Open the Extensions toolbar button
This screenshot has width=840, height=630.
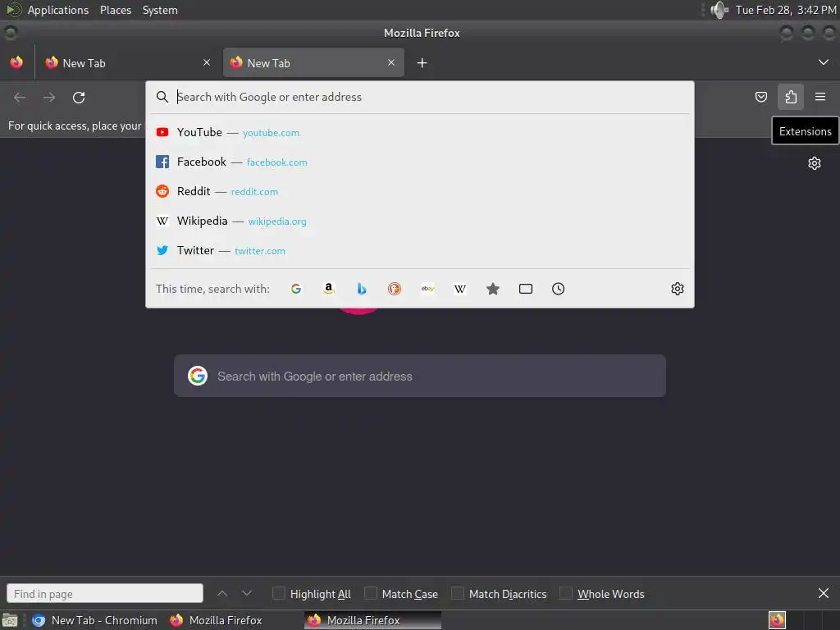tap(791, 97)
